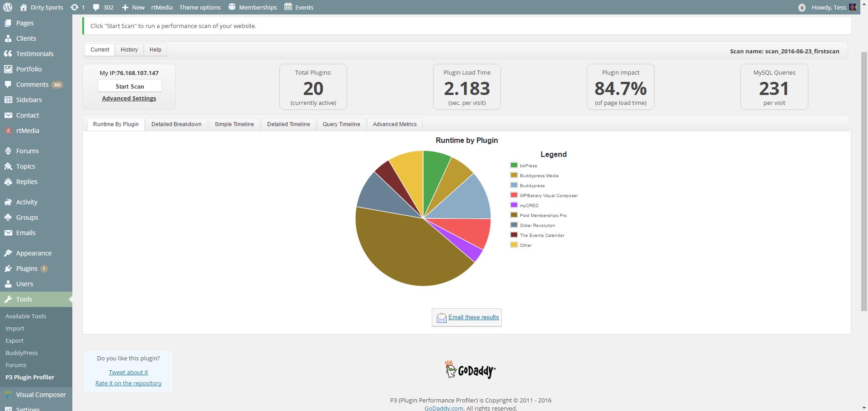Click the Replies sidebar icon
Viewport: 868px width, 411px height.
(8, 182)
